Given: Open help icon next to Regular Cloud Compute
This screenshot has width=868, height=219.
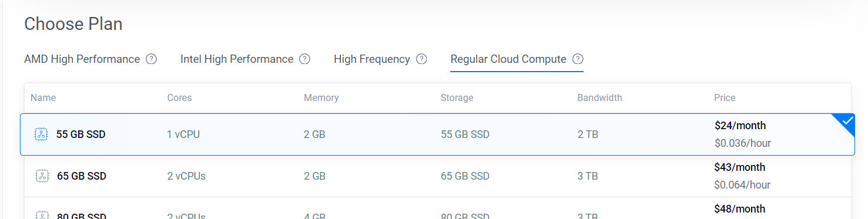Looking at the screenshot, I should pyautogui.click(x=578, y=59).
